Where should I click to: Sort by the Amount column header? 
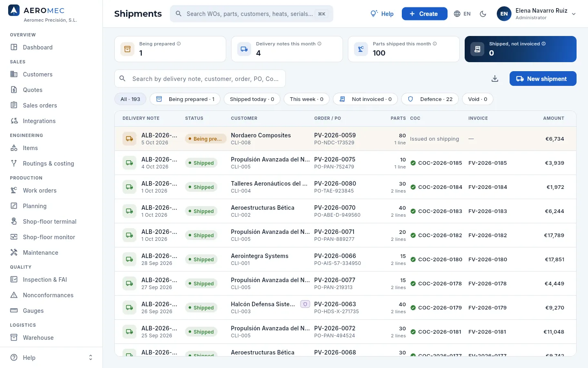tap(554, 118)
